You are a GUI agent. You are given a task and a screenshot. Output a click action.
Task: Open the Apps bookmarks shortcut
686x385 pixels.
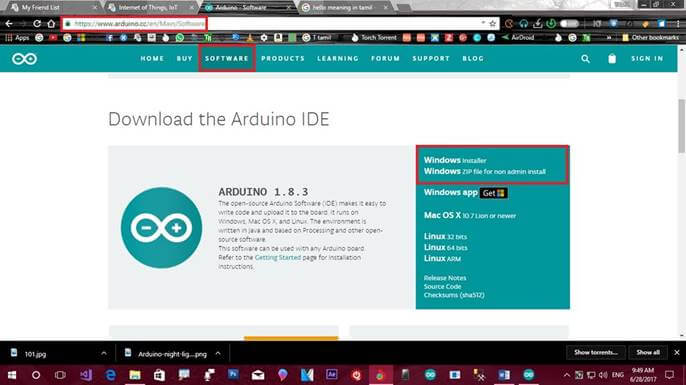(x=17, y=38)
